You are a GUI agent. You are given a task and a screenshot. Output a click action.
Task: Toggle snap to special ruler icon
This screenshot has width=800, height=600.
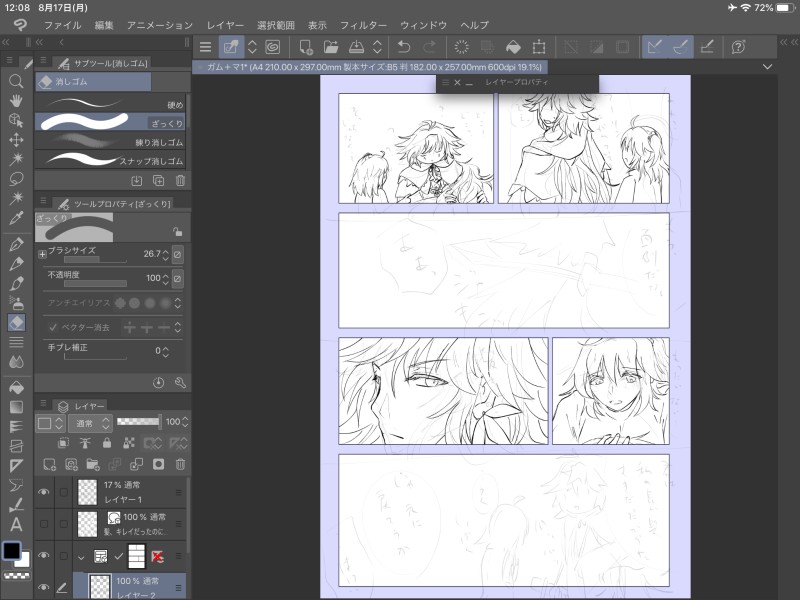coord(681,47)
